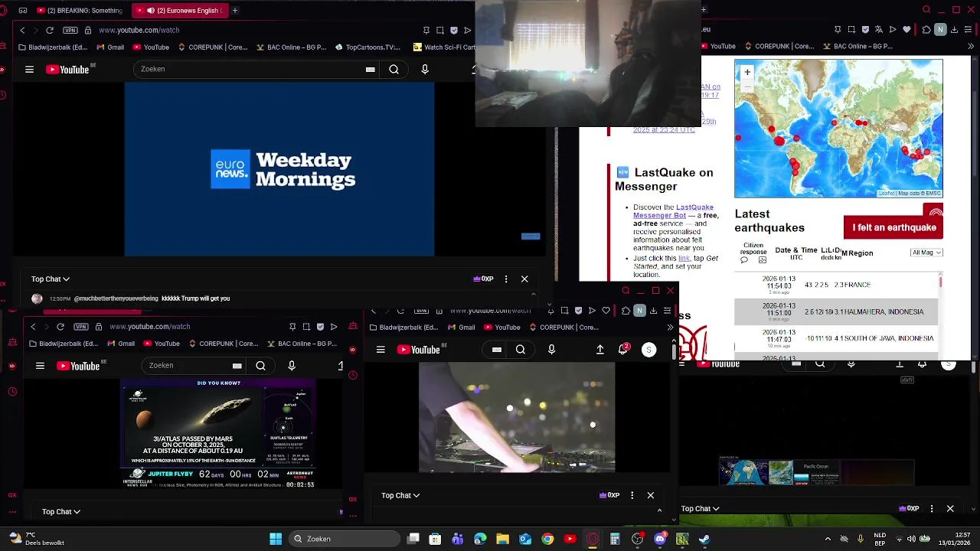Play the Euronews Weekday Mornings video
Screen dimensions: 980x551
pyautogui.click(x=279, y=169)
